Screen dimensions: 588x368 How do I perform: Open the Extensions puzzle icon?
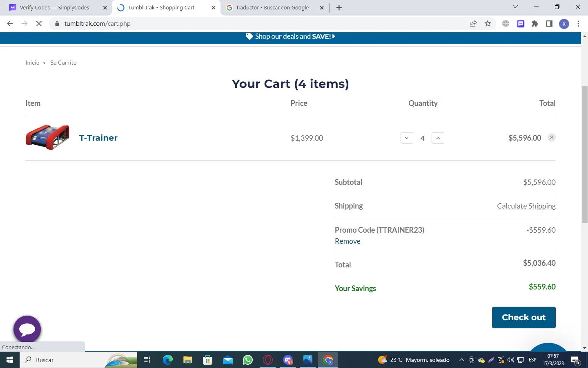tap(535, 24)
